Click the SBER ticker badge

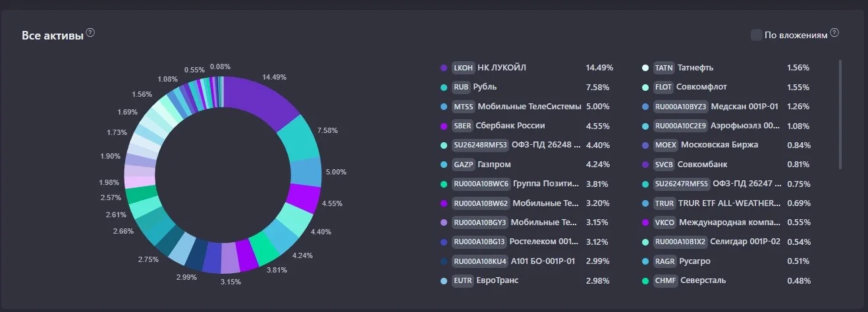pos(463,126)
